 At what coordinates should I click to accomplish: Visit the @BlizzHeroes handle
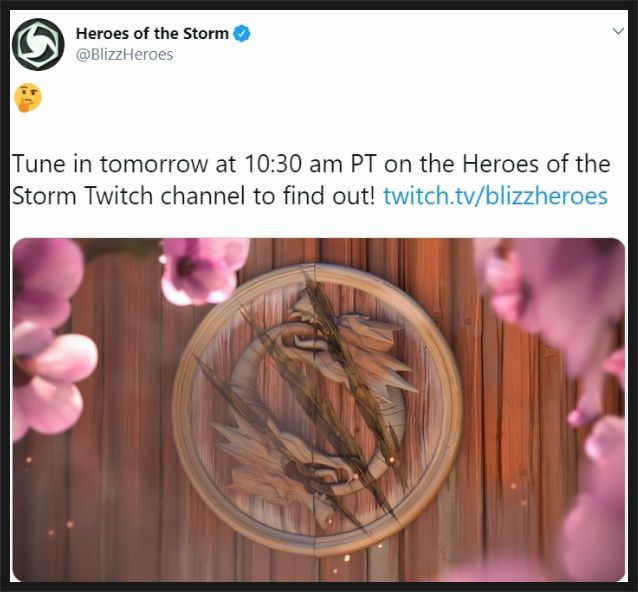[125, 55]
